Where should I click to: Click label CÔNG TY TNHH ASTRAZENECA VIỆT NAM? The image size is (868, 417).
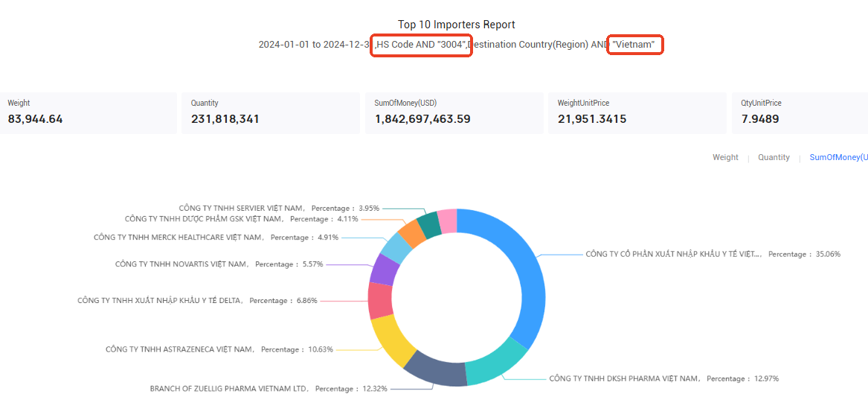(181, 350)
